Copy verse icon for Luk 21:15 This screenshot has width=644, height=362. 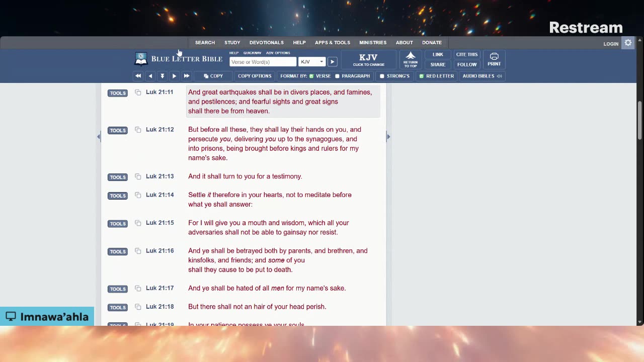tap(138, 223)
